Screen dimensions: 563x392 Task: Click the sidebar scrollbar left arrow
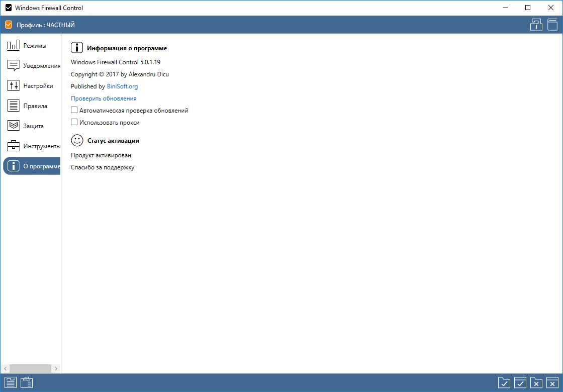coord(5,369)
